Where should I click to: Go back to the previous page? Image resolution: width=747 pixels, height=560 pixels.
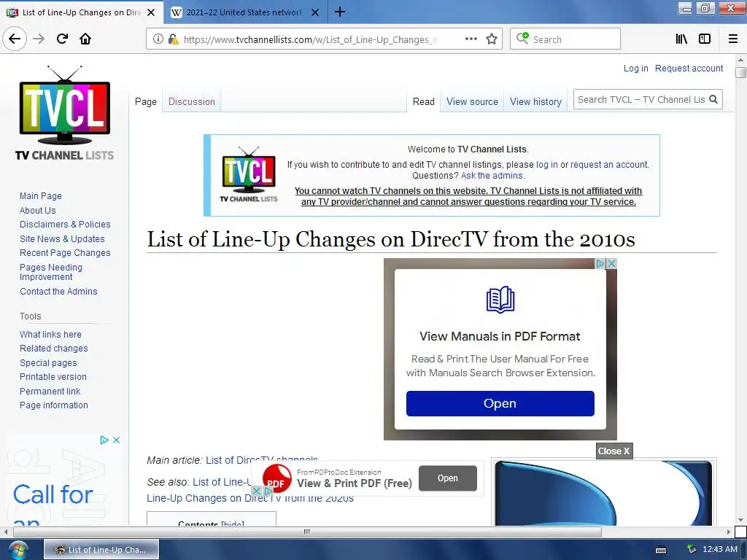(15, 39)
